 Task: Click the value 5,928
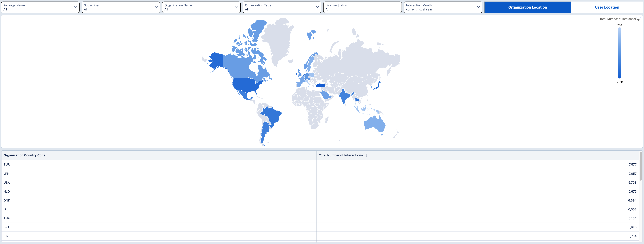pos(632,227)
